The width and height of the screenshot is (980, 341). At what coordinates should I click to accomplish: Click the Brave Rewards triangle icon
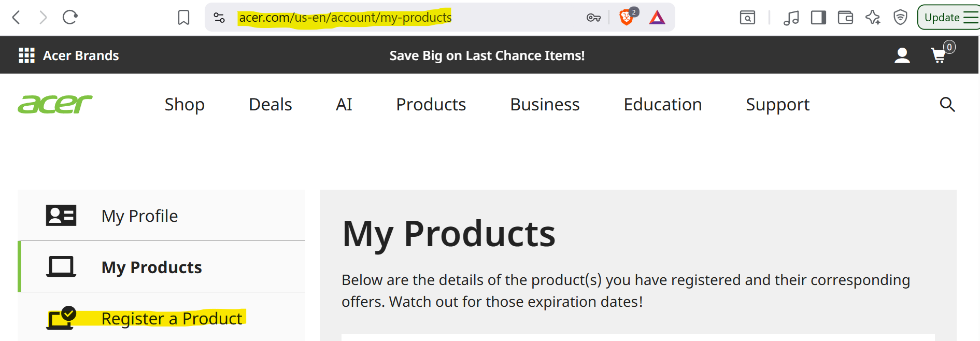(657, 18)
